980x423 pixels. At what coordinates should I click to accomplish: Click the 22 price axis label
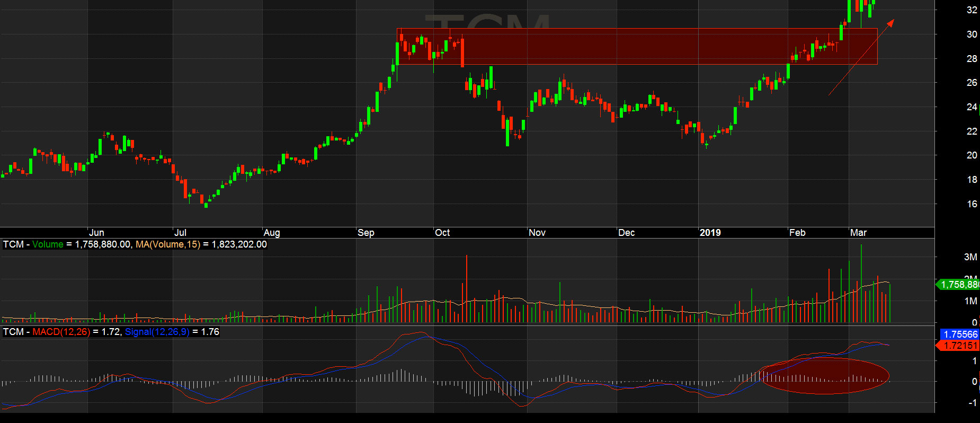tap(972, 131)
